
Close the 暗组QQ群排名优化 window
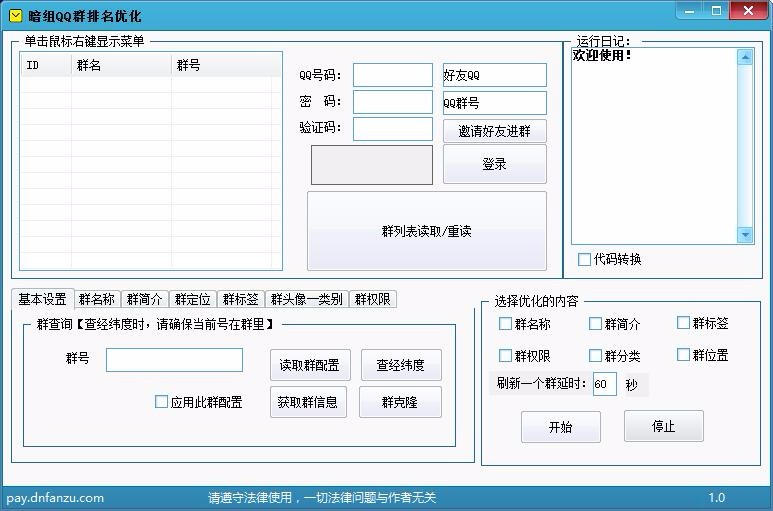click(x=748, y=10)
